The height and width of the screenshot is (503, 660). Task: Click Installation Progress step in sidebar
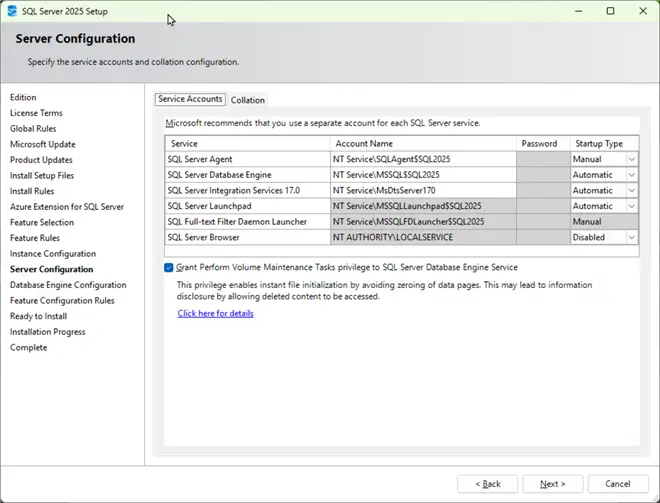(x=48, y=332)
